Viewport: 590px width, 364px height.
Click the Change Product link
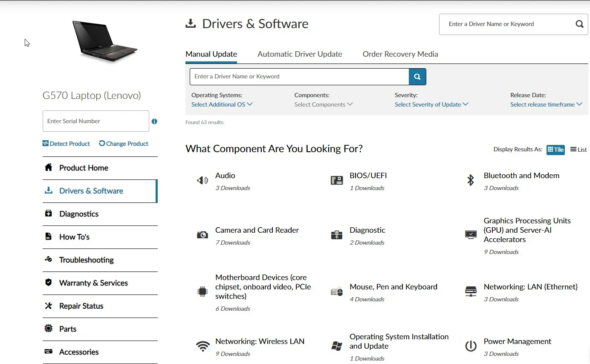124,144
